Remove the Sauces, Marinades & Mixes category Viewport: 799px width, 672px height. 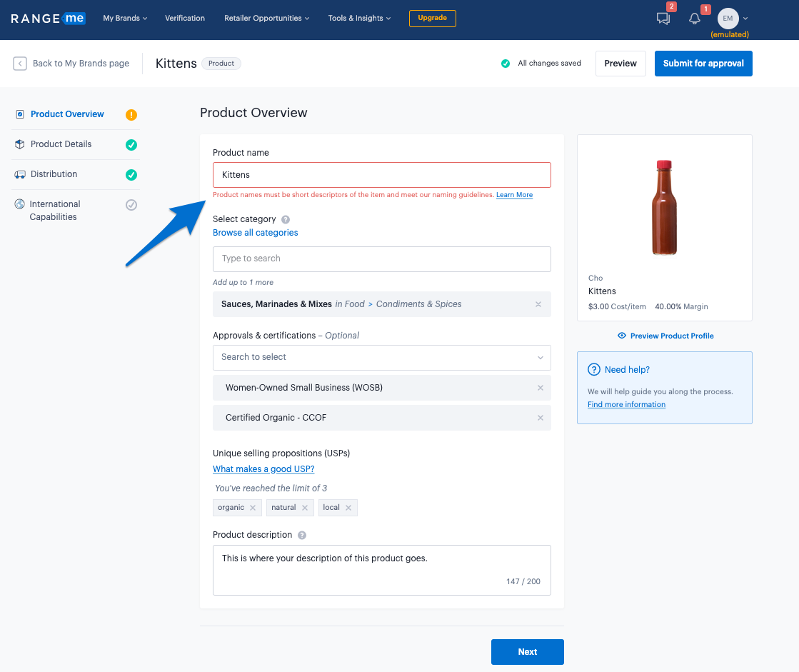(x=538, y=304)
